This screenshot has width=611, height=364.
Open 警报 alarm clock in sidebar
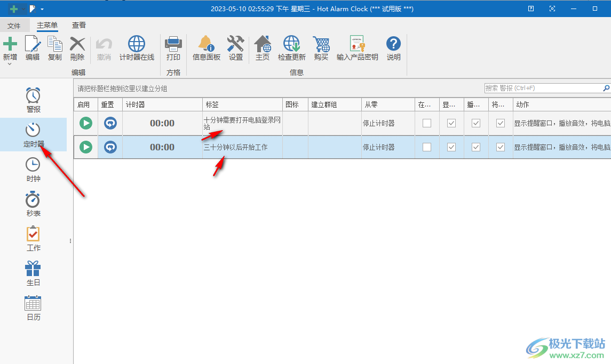33,96
